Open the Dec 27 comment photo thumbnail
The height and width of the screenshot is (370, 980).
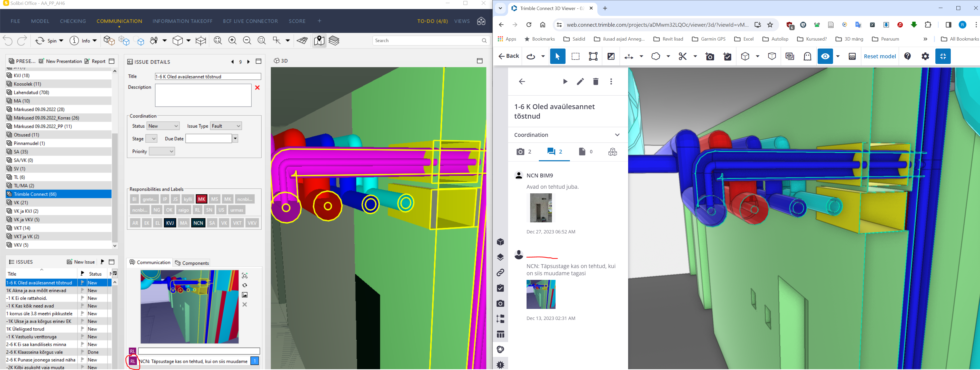(541, 208)
